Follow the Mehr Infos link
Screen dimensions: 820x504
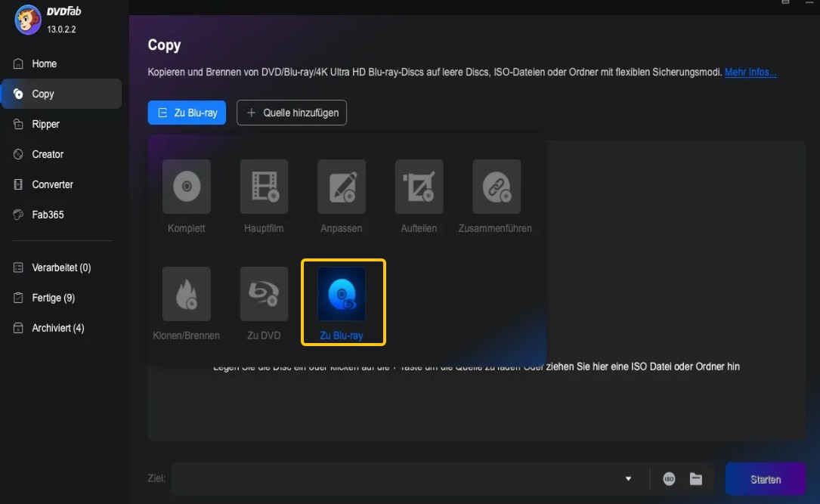[x=750, y=72]
